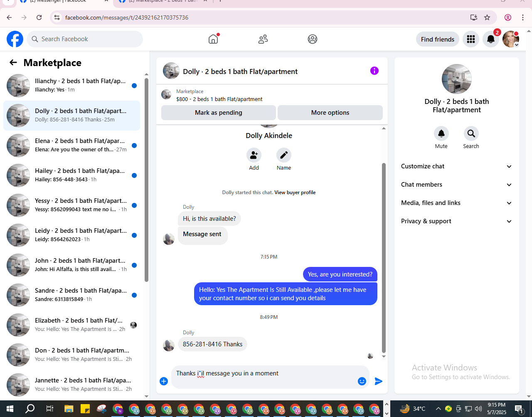Send the typed message with arrow icon
Screen dimensions: 532x417
pos(379,381)
